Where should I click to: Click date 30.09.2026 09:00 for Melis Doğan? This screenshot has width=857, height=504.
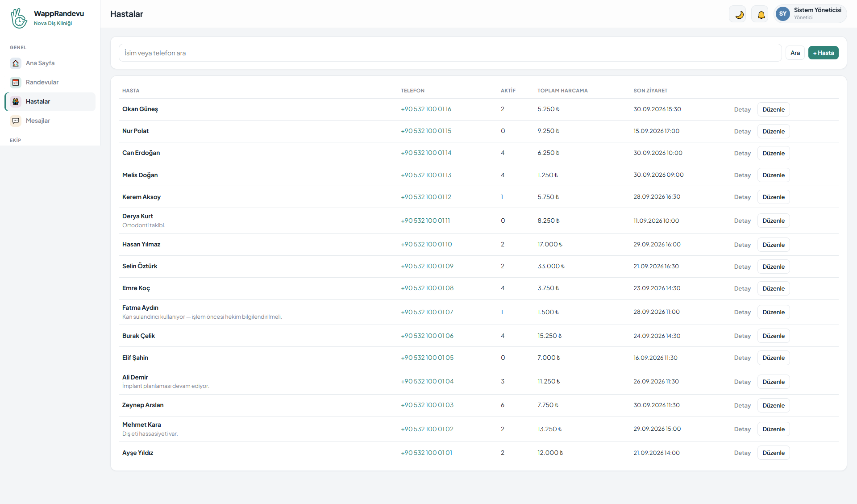click(x=658, y=175)
